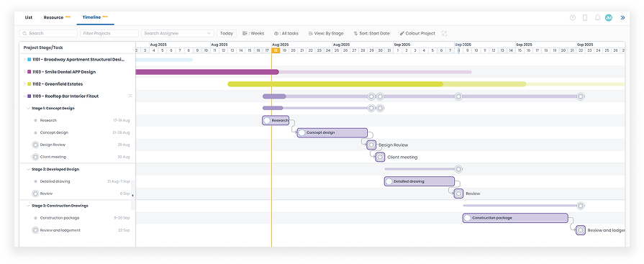The width and height of the screenshot is (644, 264).
Task: Click the highlighted date 18 in header
Action: [x=276, y=50]
